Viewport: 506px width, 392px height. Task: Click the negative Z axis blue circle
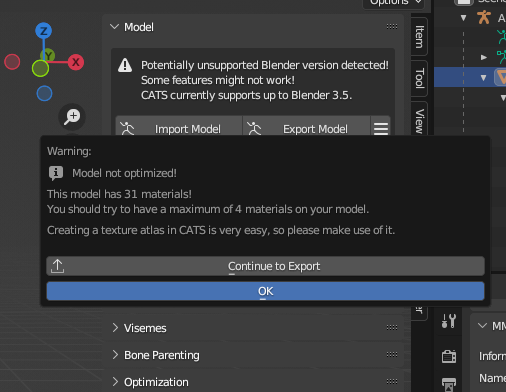44,93
